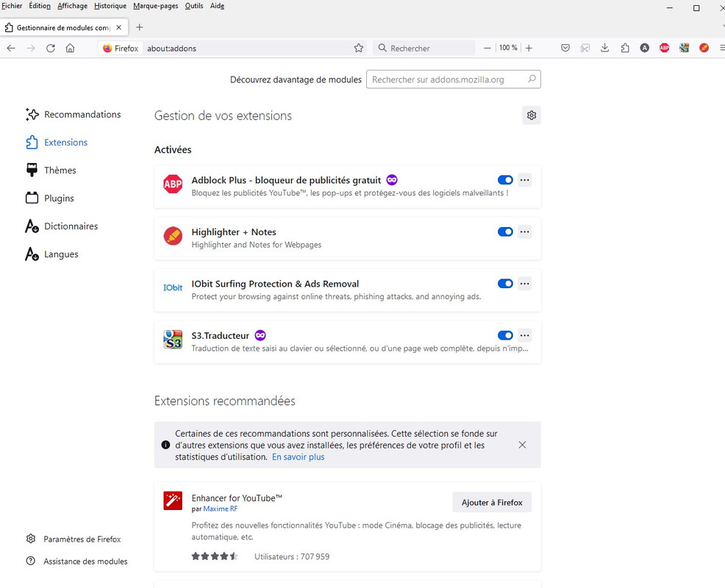Open Maxime RF author link
The image size is (725, 588).
click(220, 509)
